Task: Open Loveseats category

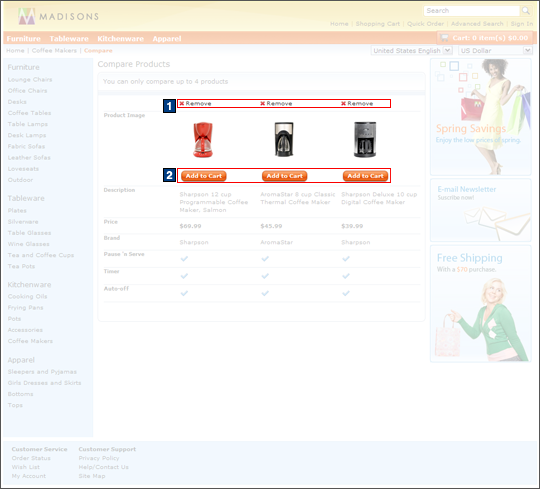Action: pyautogui.click(x=23, y=169)
